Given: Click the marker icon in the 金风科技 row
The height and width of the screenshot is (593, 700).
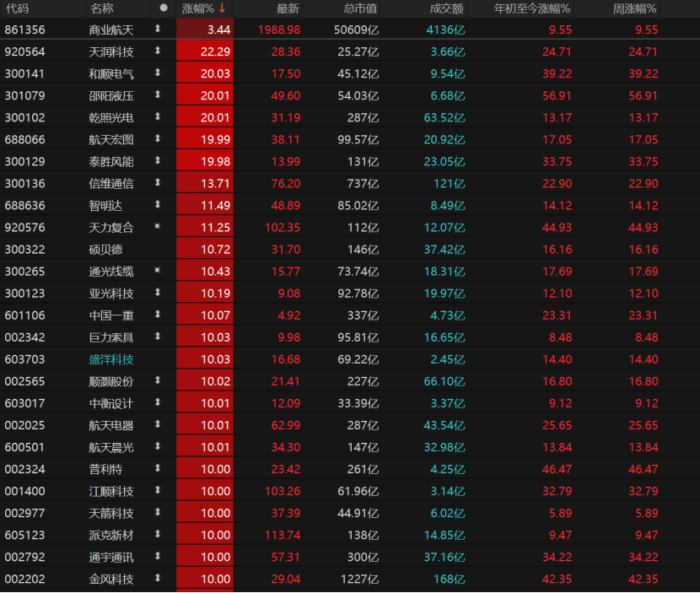Looking at the screenshot, I should [x=158, y=579].
